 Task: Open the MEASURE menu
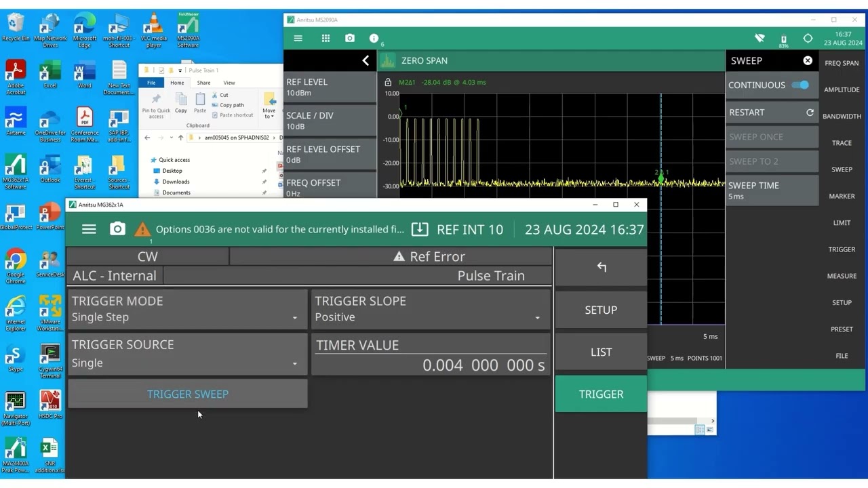coord(842,276)
